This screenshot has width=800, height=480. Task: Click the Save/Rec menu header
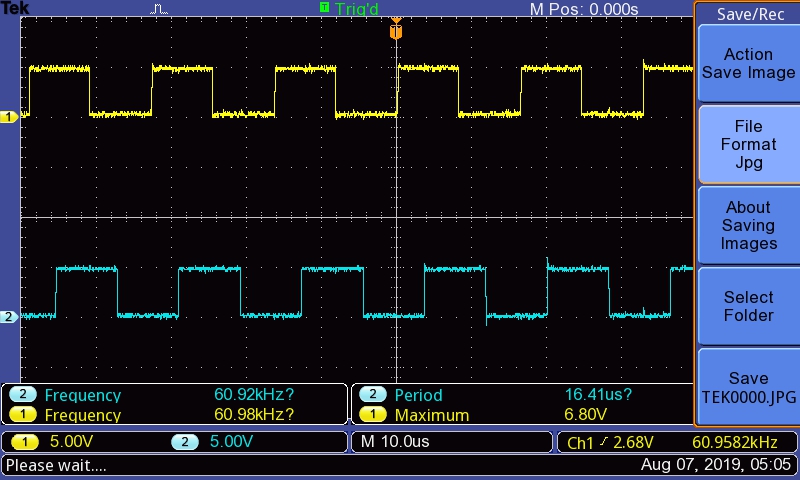[750, 14]
